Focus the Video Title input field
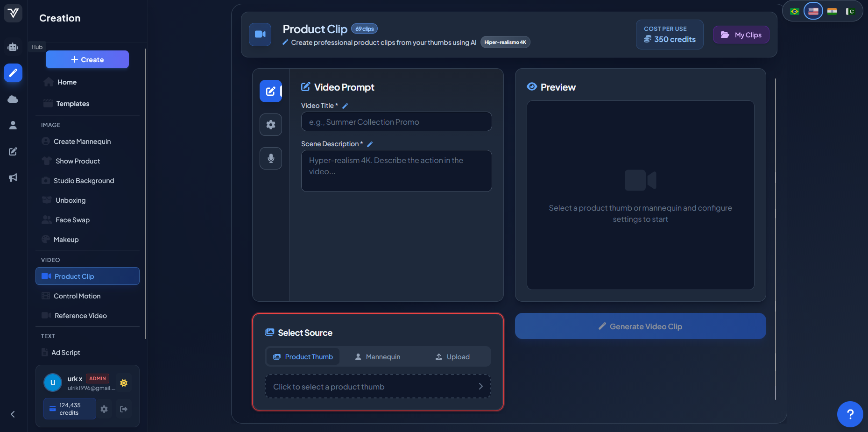Viewport: 868px width, 432px height. [396, 121]
